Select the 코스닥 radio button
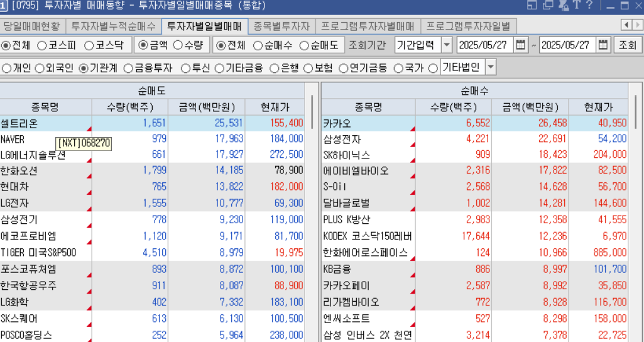Screen dimensions: 644x342 point(89,45)
